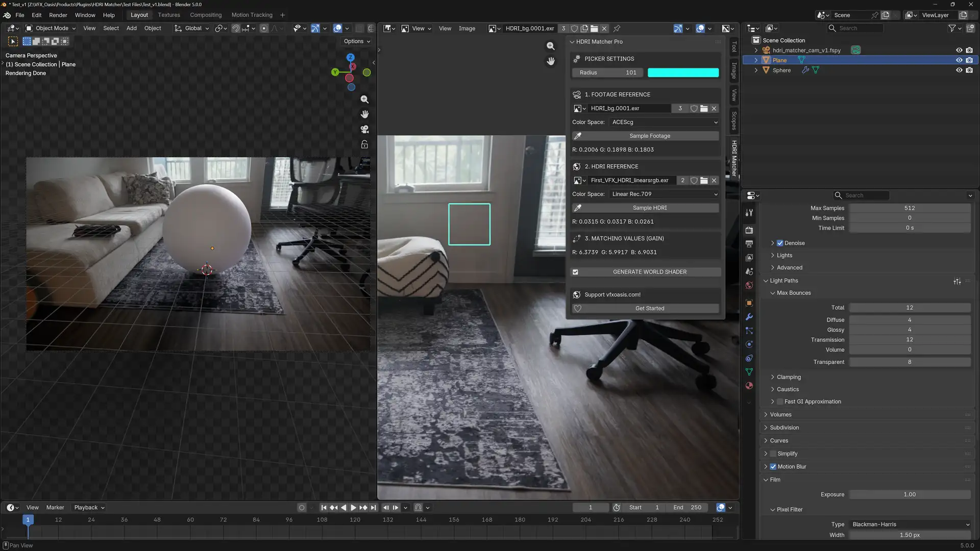Open the Pixel Filter Type Blackman-Harris dropdown
This screenshot has height=551, width=980.
click(x=910, y=524)
